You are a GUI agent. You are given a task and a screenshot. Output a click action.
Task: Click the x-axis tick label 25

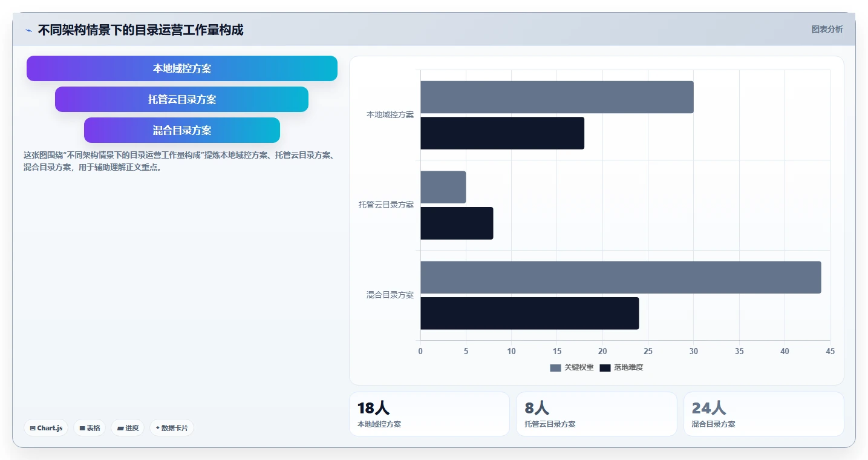pyautogui.click(x=648, y=351)
